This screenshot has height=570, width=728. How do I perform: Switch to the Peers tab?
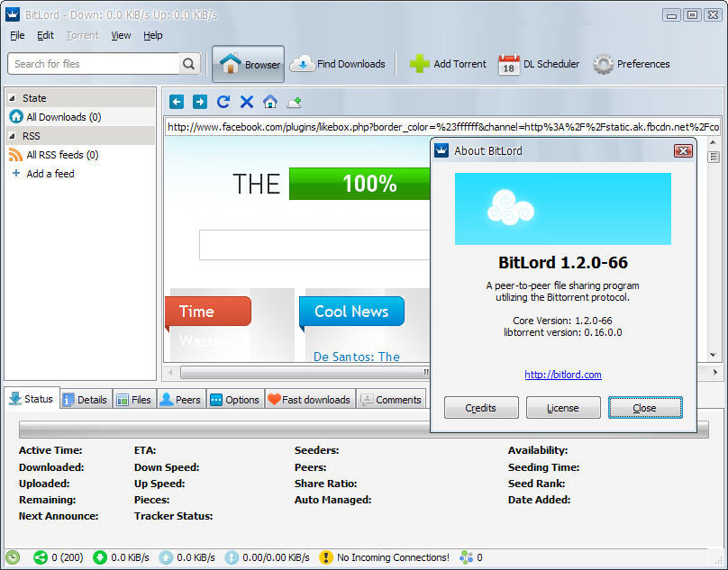click(x=181, y=400)
